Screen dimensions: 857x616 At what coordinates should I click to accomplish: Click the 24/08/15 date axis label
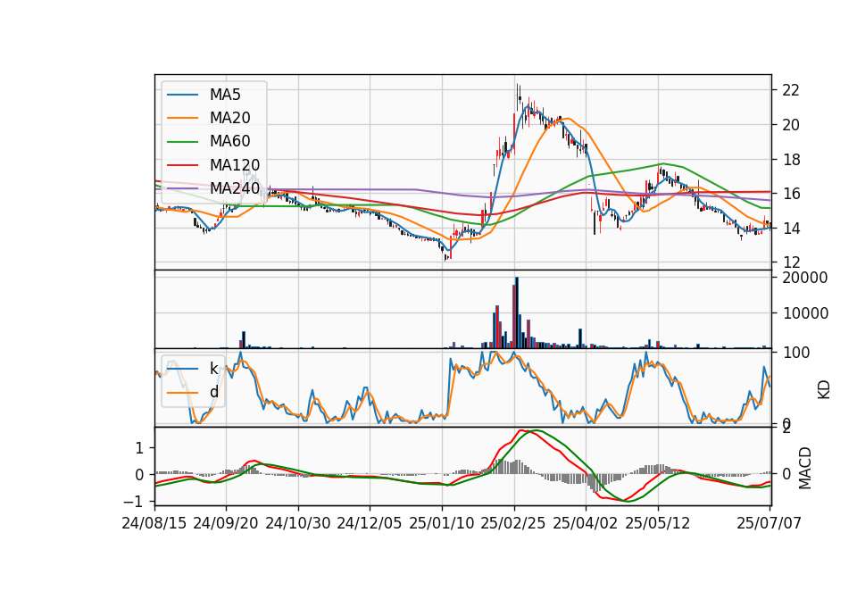point(154,523)
